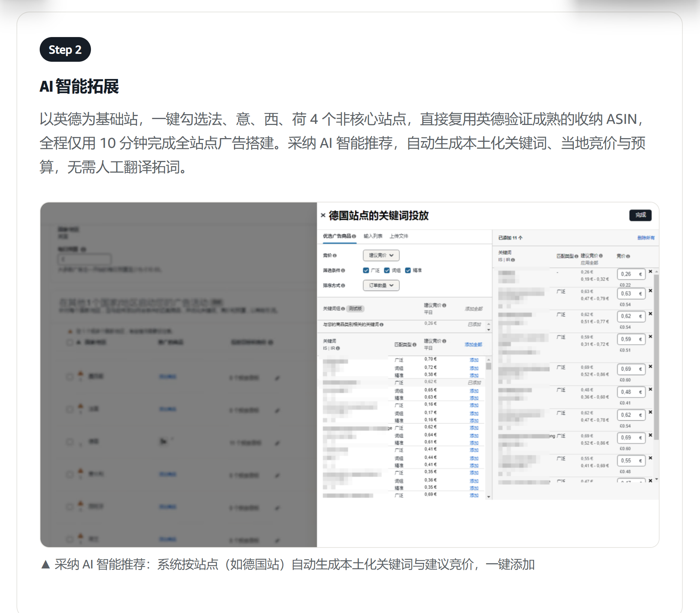The width and height of the screenshot is (700, 613).
Task: Click the bid input field showing 0,59
Action: [x=631, y=339]
